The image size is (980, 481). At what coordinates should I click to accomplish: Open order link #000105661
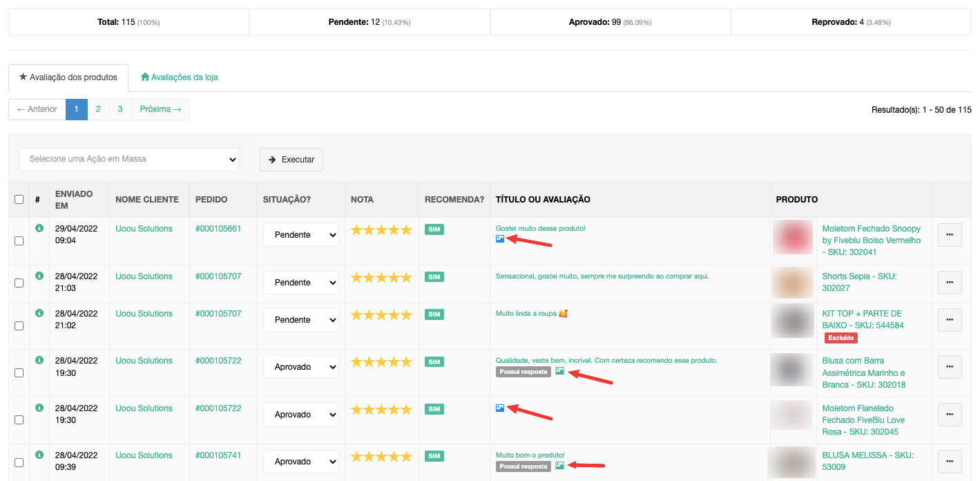(218, 229)
